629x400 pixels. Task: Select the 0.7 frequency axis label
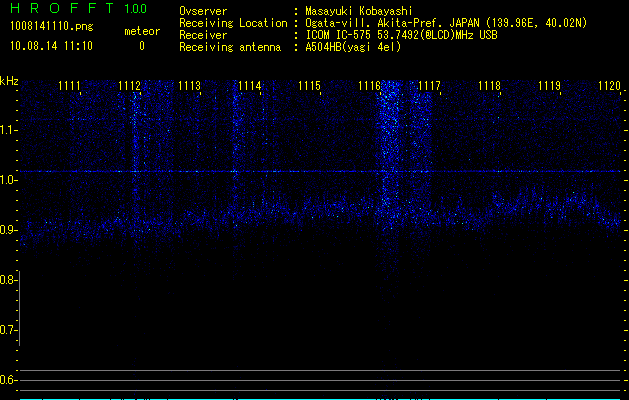7,330
